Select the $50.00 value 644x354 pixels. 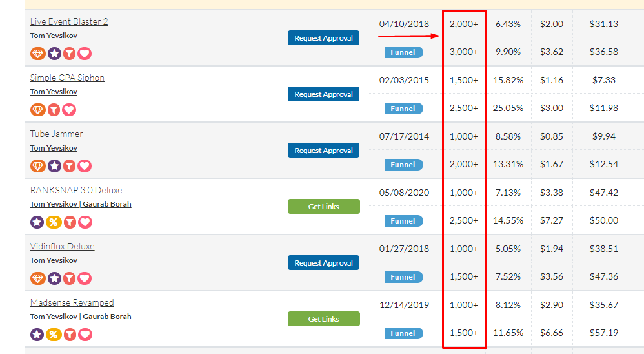(x=604, y=220)
